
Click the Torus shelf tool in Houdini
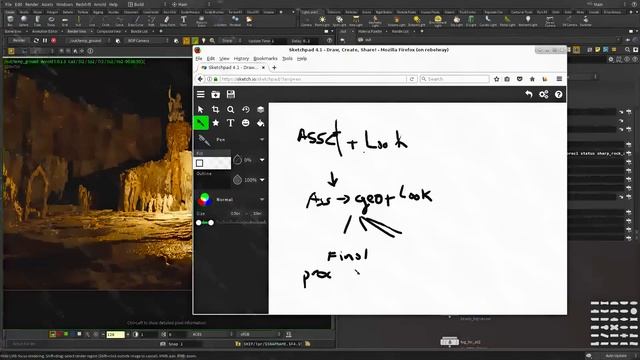pos(51,21)
